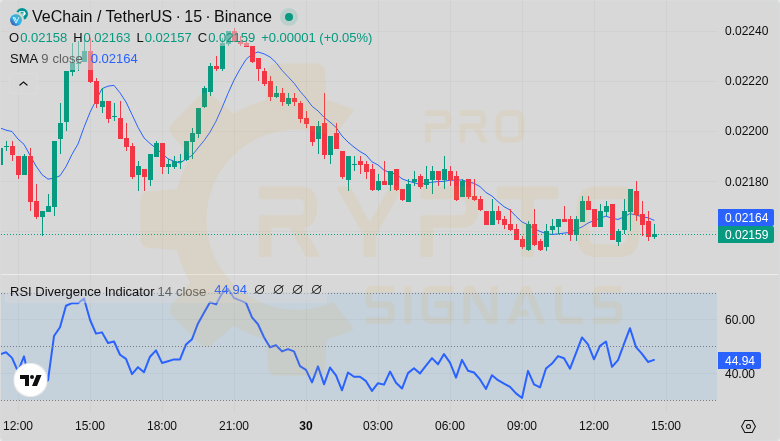
Task: Click the 09:00 time axis label
Action: tap(522, 426)
